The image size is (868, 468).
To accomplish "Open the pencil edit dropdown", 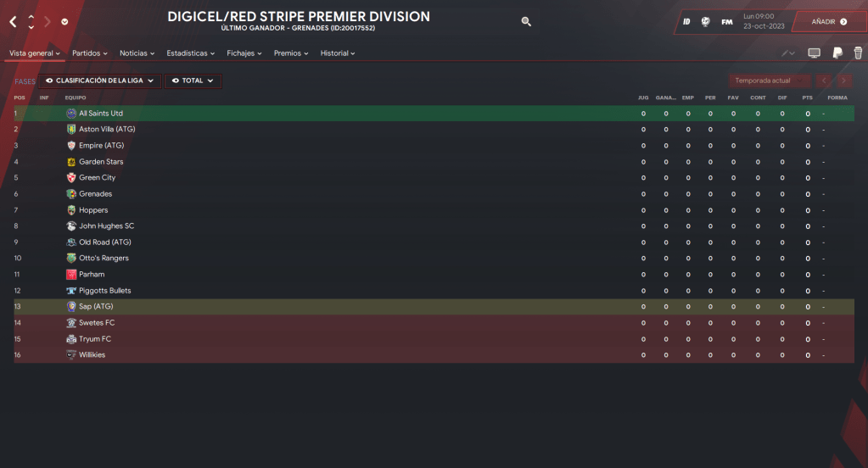I will (x=789, y=53).
